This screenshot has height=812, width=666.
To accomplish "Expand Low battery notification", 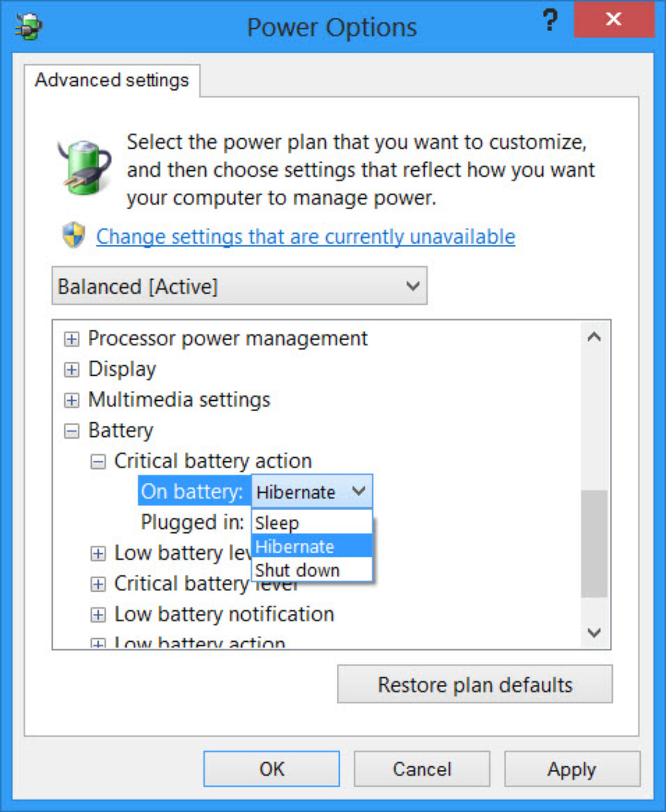I will (x=98, y=615).
